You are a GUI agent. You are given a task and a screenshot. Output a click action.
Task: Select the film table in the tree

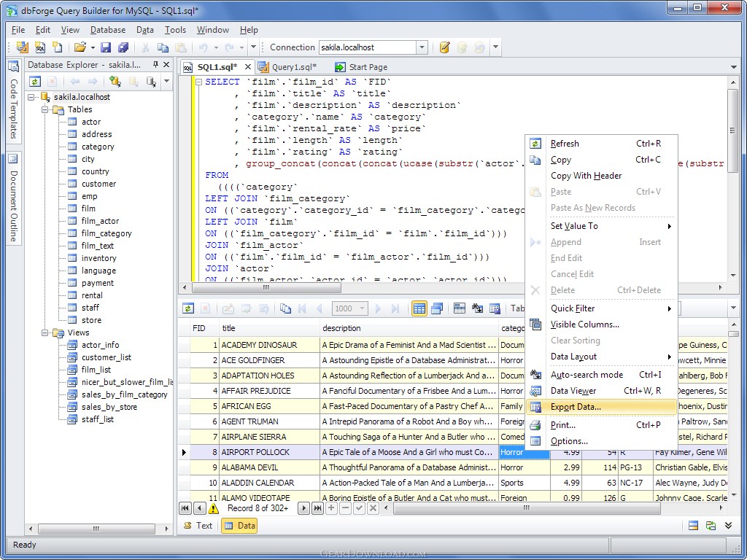[x=88, y=209]
